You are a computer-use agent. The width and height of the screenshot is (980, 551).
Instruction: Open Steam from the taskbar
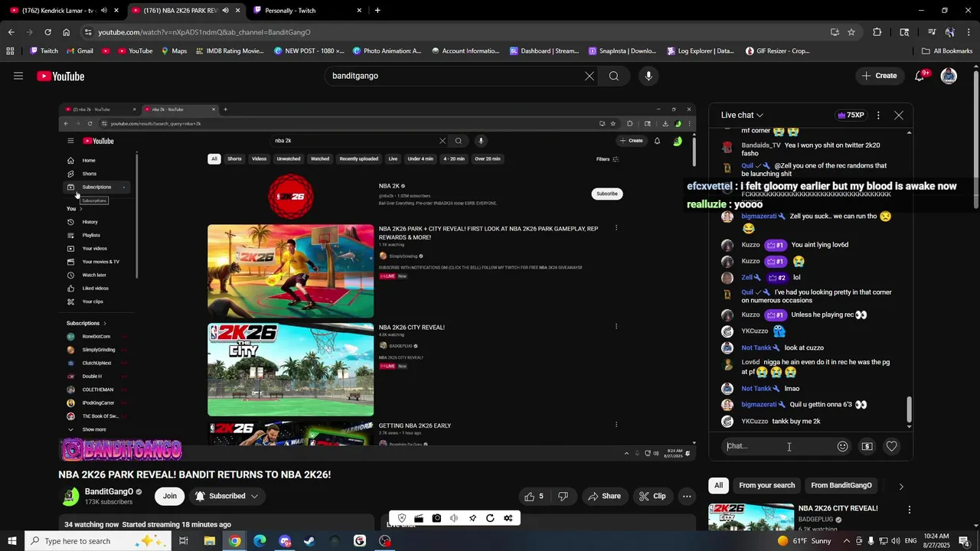coord(309,541)
